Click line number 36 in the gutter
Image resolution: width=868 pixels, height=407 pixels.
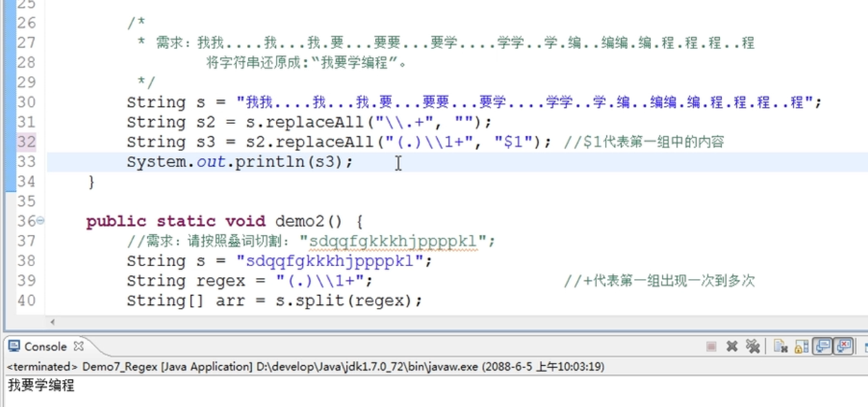(x=25, y=221)
